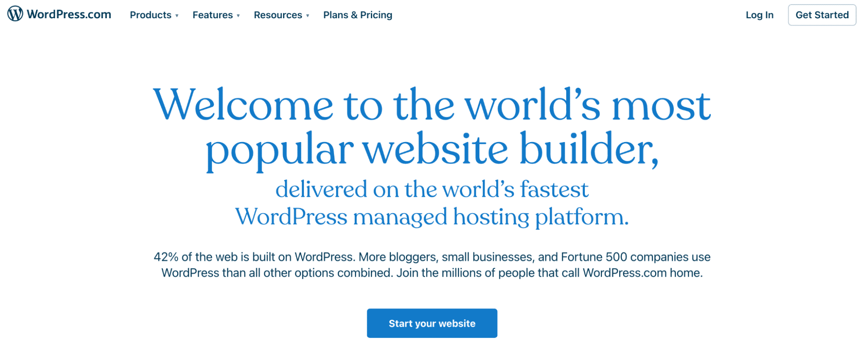The image size is (868, 361).
Task: Go home via the WordPress.com wordmark
Action: pos(69,14)
